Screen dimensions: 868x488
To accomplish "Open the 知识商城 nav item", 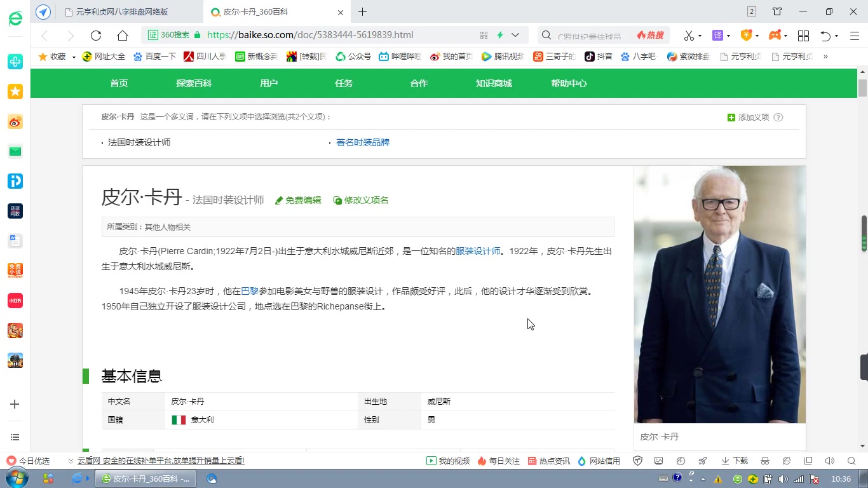I will [494, 83].
